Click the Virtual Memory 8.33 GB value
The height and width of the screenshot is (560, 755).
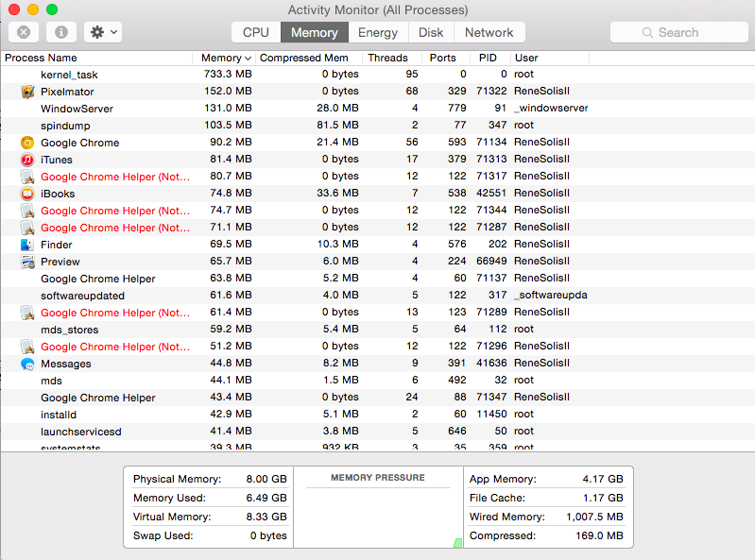coord(266,517)
